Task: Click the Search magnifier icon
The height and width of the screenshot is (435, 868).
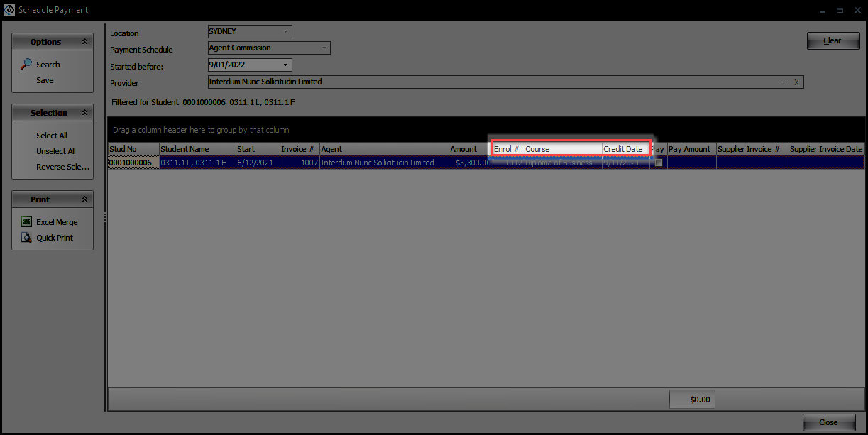Action: point(26,64)
